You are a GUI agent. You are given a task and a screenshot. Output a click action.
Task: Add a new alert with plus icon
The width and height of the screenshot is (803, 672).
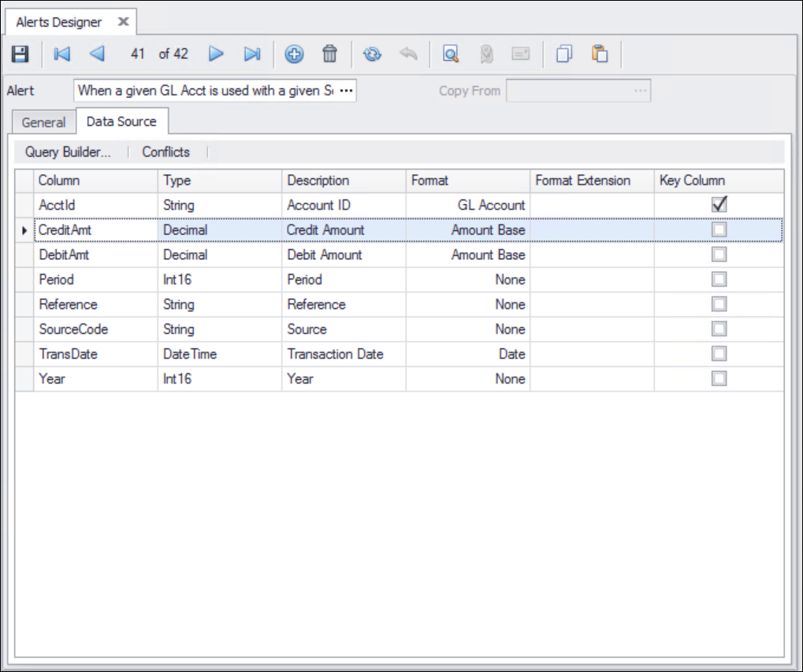pyautogui.click(x=294, y=54)
